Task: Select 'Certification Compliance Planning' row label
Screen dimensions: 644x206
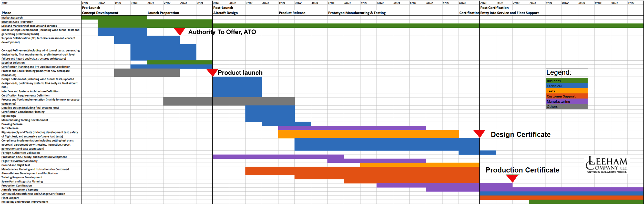Action: [23, 112]
